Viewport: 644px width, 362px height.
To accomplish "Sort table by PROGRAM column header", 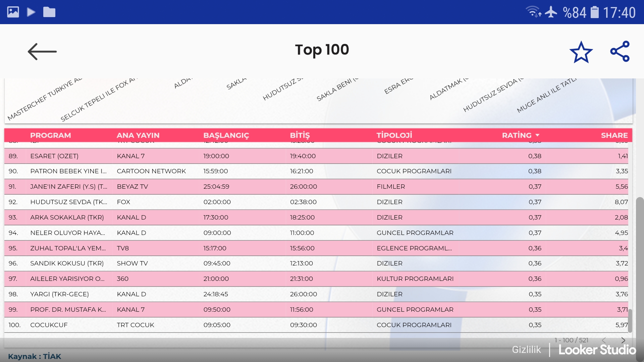I will [x=51, y=135].
